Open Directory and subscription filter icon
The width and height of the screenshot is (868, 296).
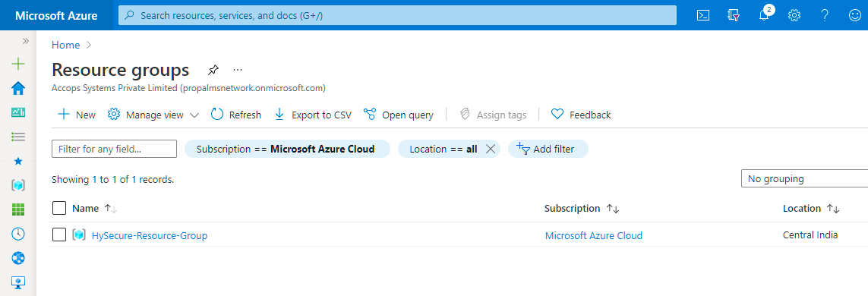734,15
